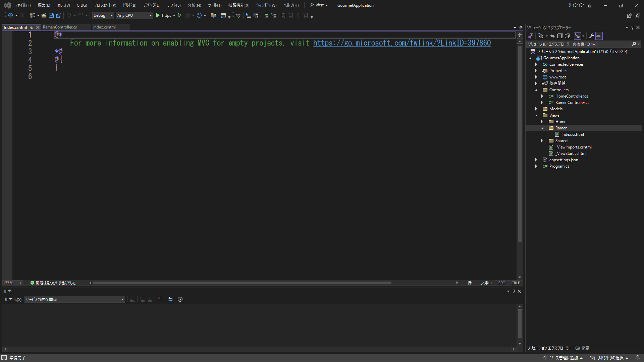The height and width of the screenshot is (362, 644).
Task: Open the go.microsoft.com fwlink hyperlink
Action: point(401,43)
